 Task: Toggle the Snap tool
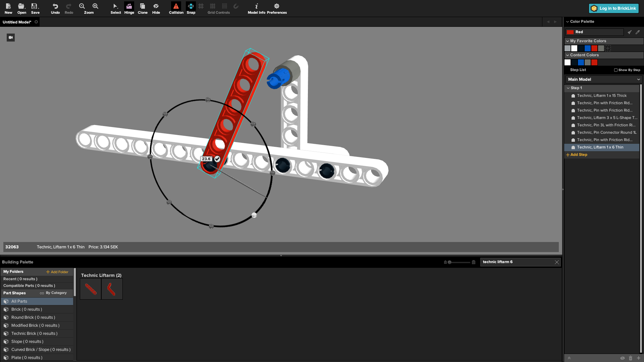click(191, 8)
